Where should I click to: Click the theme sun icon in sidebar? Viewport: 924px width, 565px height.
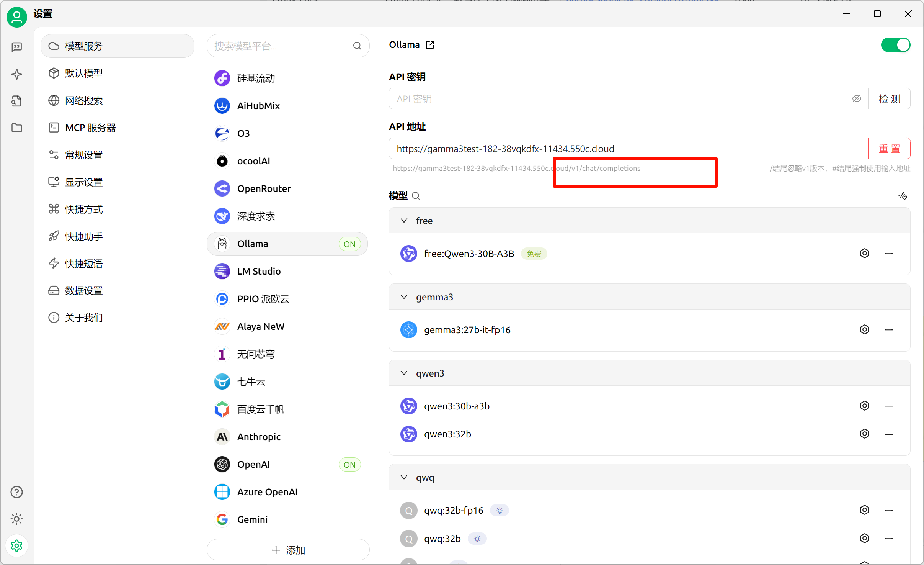point(16,519)
